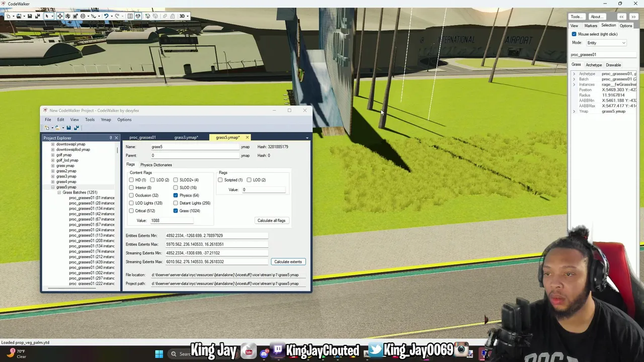Toggle the SLOD2+ (4) checkbox
Viewport: 644px width, 362px height.
(176, 180)
